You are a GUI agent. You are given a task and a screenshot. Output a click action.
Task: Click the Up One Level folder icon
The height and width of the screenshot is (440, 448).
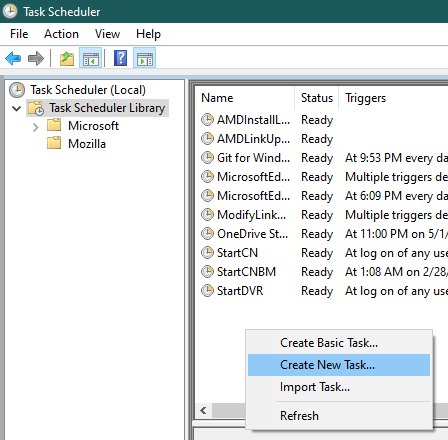[x=67, y=59]
